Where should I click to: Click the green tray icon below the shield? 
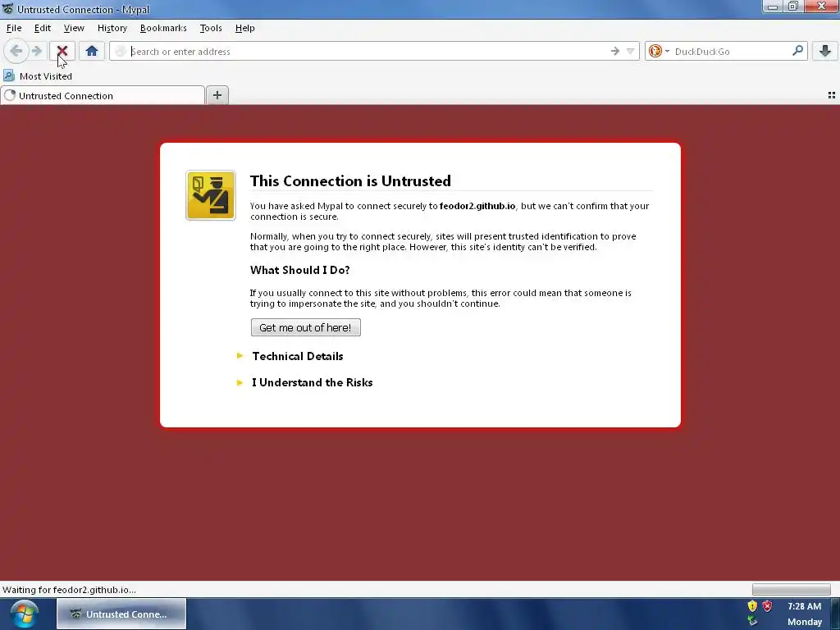(x=752, y=621)
